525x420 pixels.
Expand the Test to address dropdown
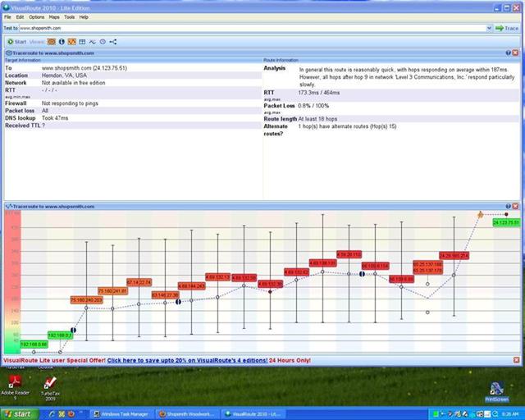pos(489,29)
